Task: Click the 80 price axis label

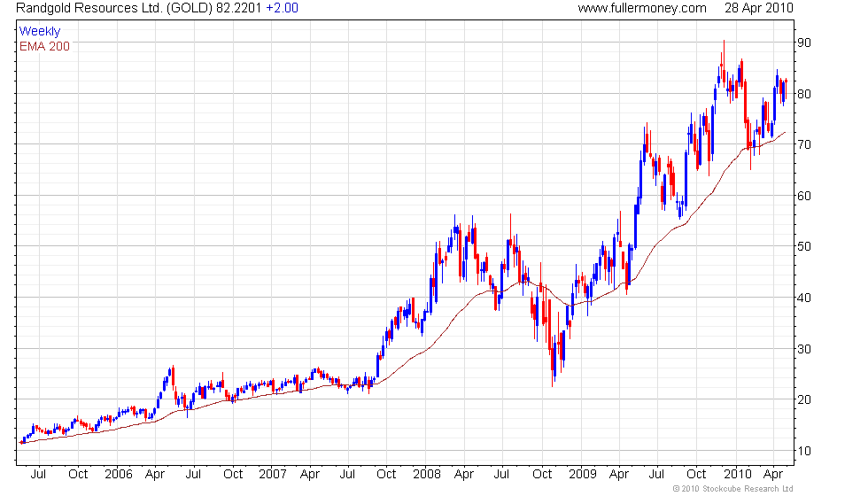Action: [x=804, y=94]
